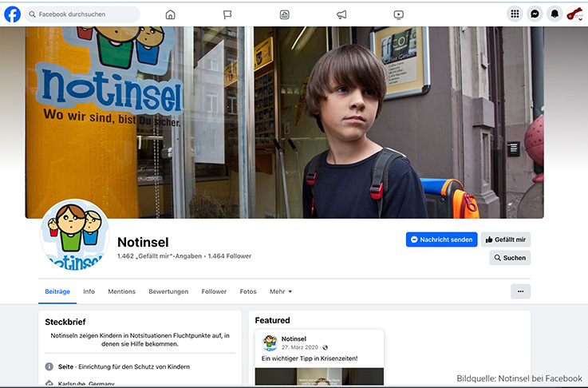Switch to the Bewertungen tab
The image size is (588, 388).
coord(168,291)
